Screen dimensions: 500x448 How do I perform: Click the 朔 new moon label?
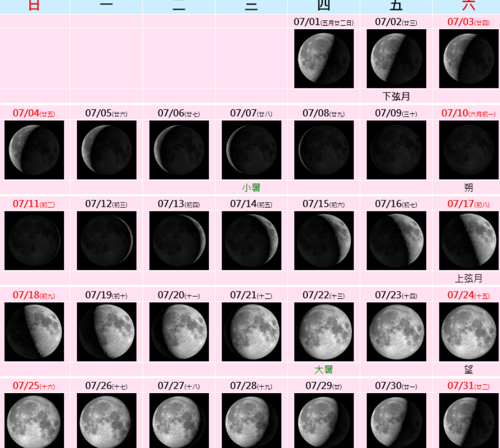(x=469, y=187)
